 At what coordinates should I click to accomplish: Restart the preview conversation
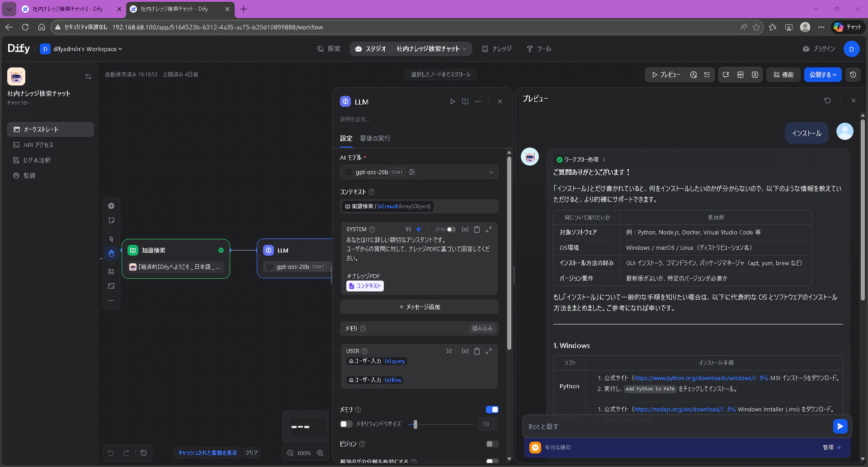click(828, 100)
